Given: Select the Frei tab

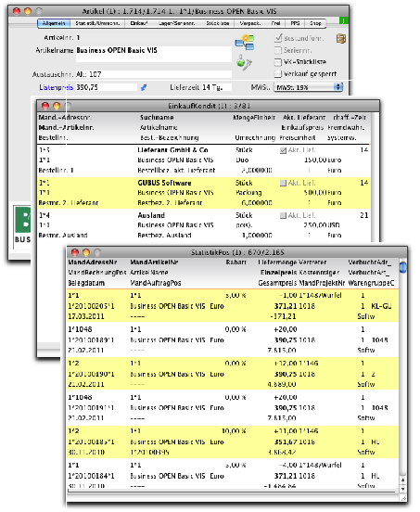Looking at the screenshot, I should [275, 23].
